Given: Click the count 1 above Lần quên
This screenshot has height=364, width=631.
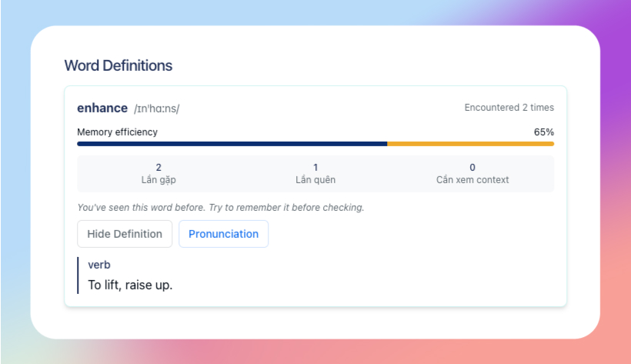Looking at the screenshot, I should (x=315, y=167).
